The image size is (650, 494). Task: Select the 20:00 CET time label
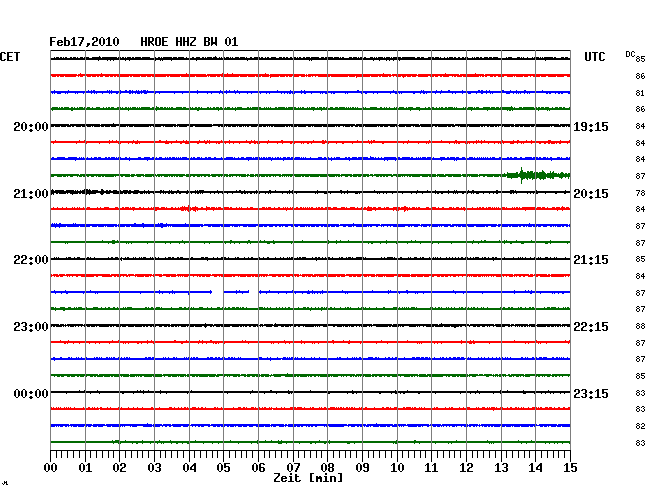click(x=31, y=126)
